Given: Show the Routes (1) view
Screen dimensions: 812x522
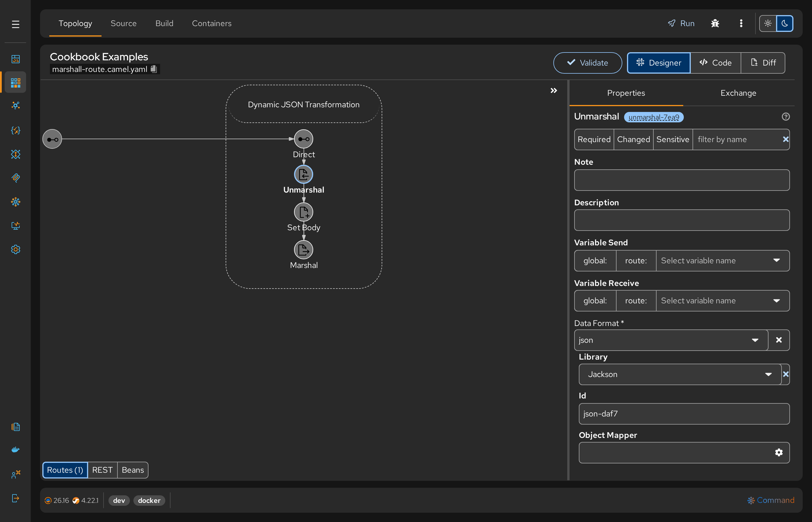Looking at the screenshot, I should [x=65, y=470].
